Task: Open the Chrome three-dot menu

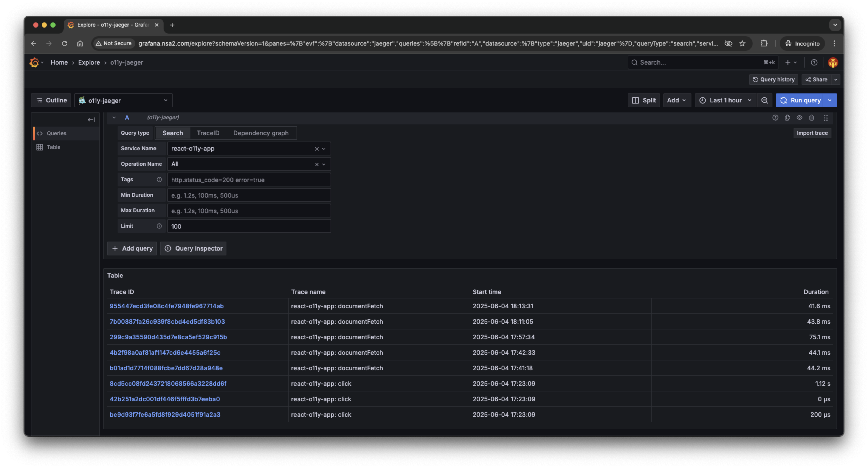Action: point(834,43)
